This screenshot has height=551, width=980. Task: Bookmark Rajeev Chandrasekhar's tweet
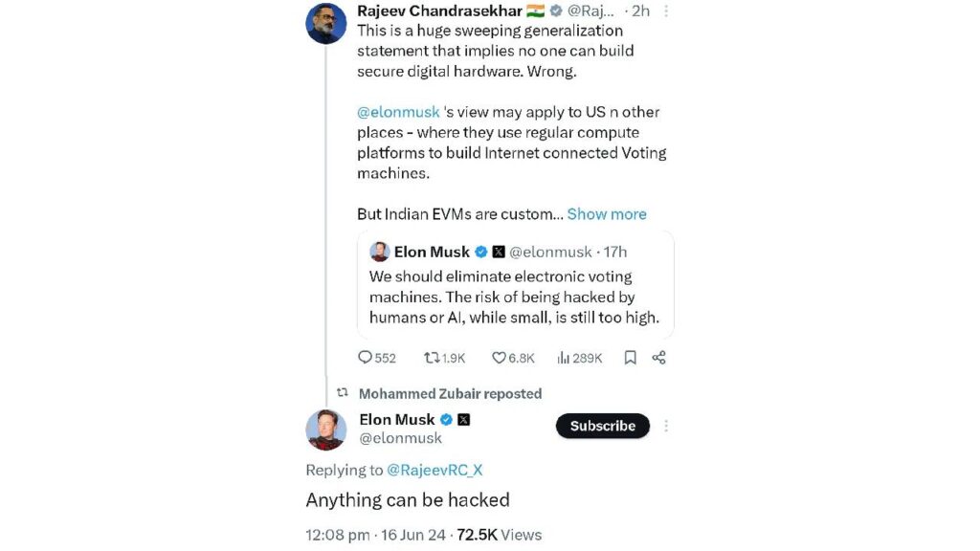click(630, 358)
